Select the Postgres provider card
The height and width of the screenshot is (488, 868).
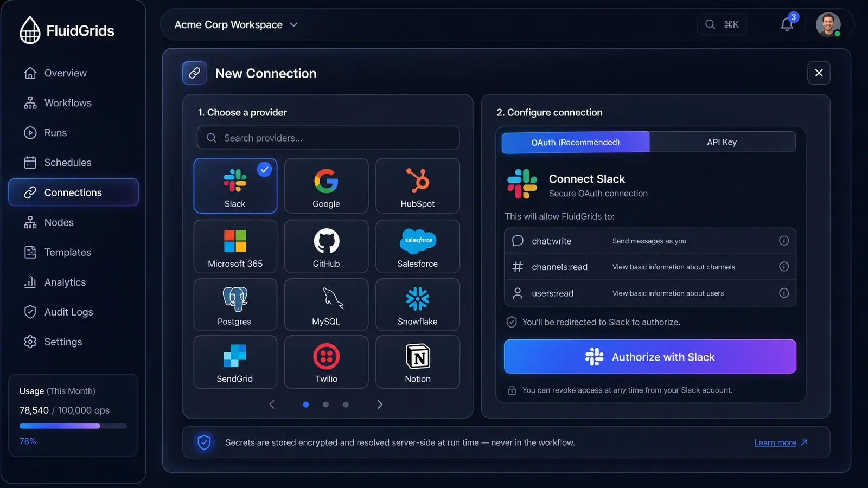[235, 305]
